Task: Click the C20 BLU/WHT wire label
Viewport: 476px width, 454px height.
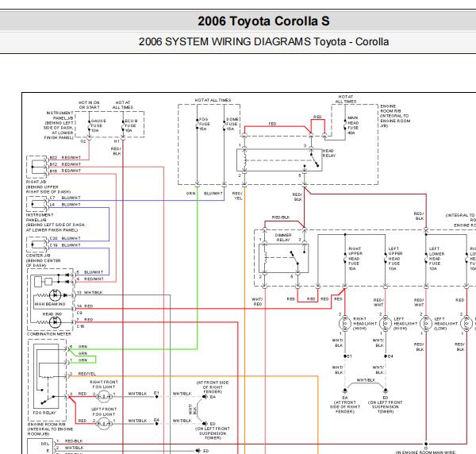Action: coord(65,238)
